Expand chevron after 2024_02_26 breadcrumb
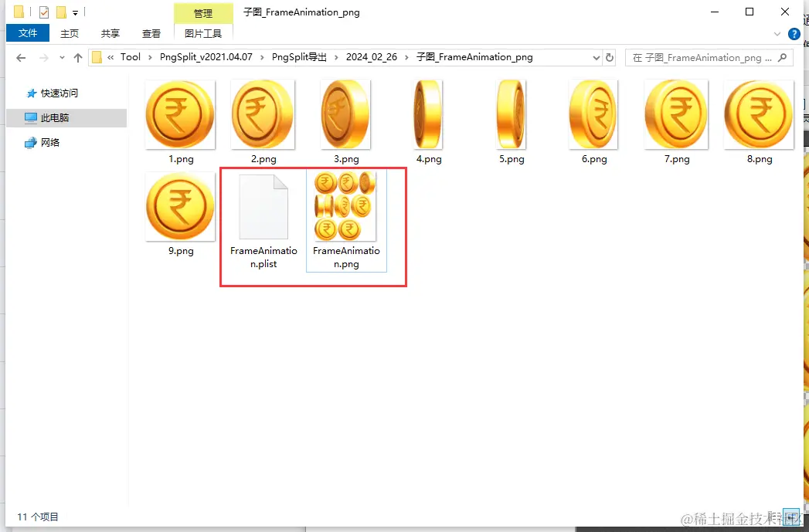The height and width of the screenshot is (532, 809). tap(406, 57)
